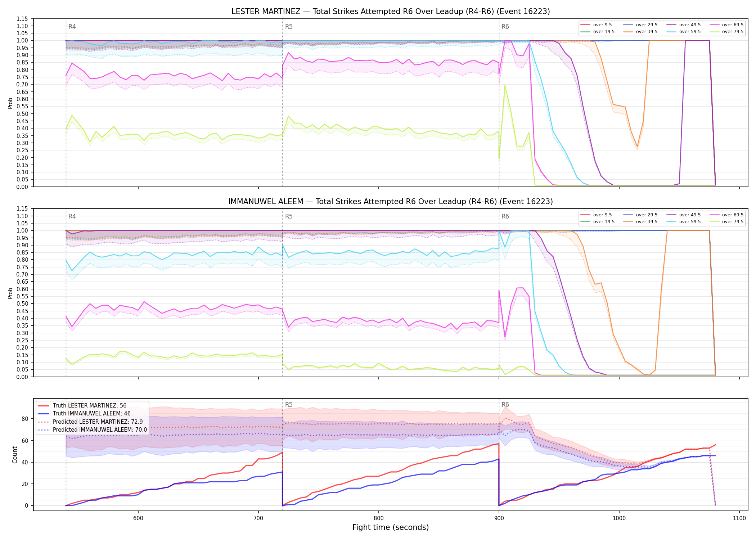756x540 pixels.
Task: Click the 1.15 tick on Aleem Prob axis
Action: pyautogui.click(x=22, y=209)
